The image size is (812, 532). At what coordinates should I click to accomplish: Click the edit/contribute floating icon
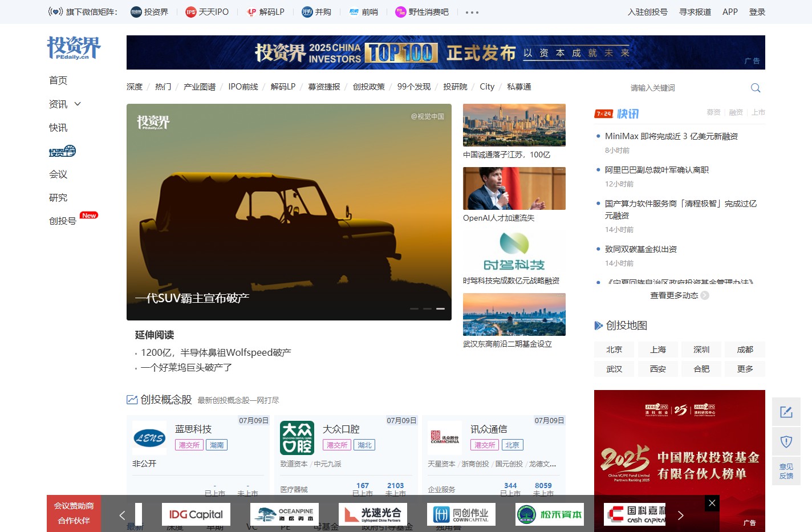coord(786,412)
